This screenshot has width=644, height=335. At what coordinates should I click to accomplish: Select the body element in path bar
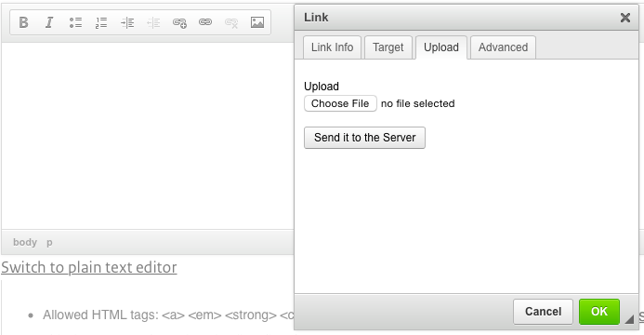[x=25, y=242]
